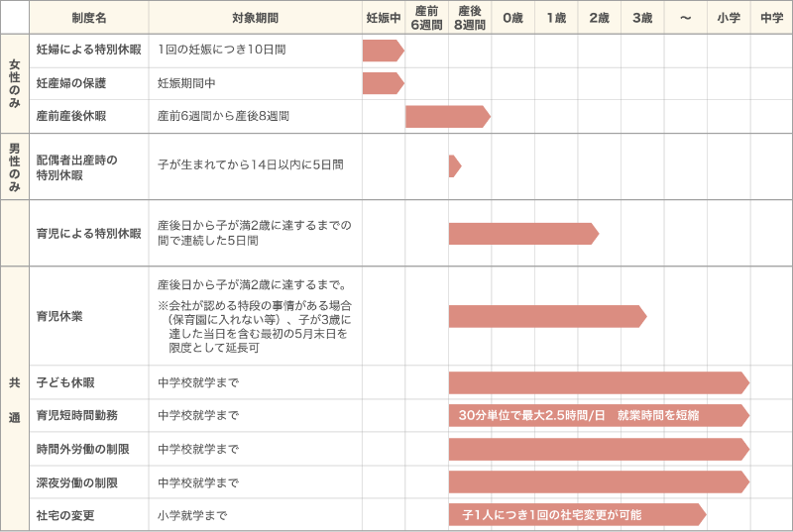Click the 中学 column header

772,18
